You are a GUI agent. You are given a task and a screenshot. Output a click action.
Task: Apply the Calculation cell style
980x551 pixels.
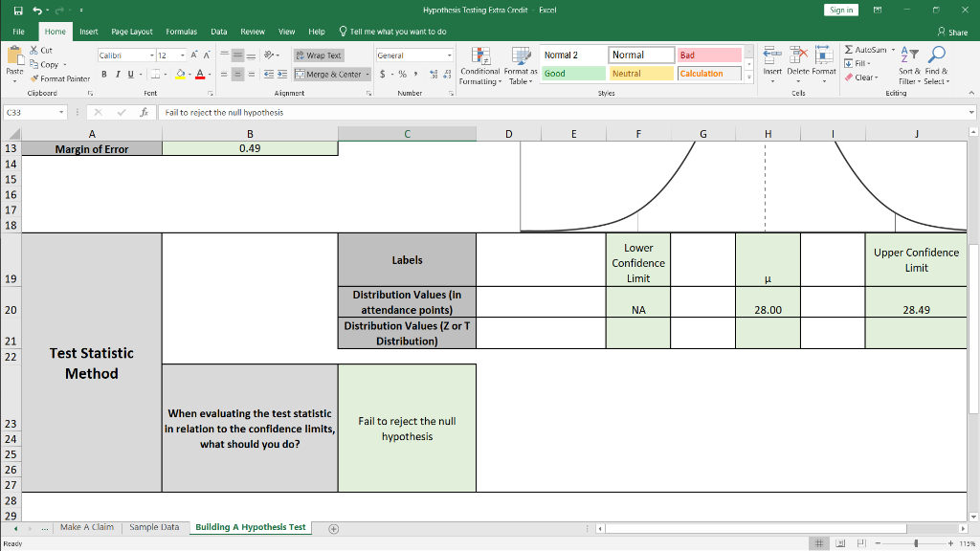click(709, 74)
